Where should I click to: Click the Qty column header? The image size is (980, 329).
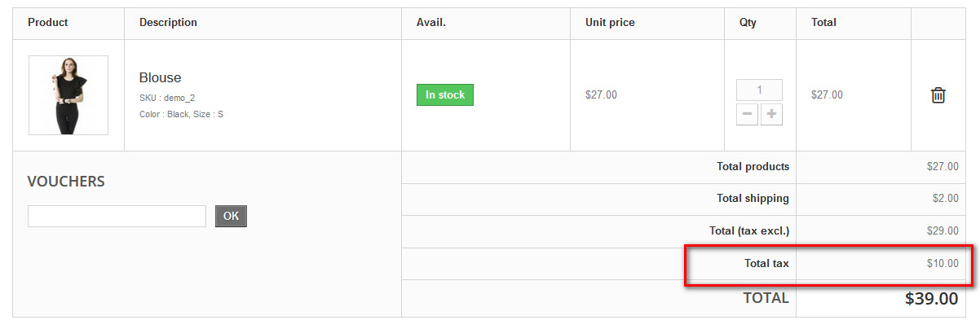click(x=748, y=23)
